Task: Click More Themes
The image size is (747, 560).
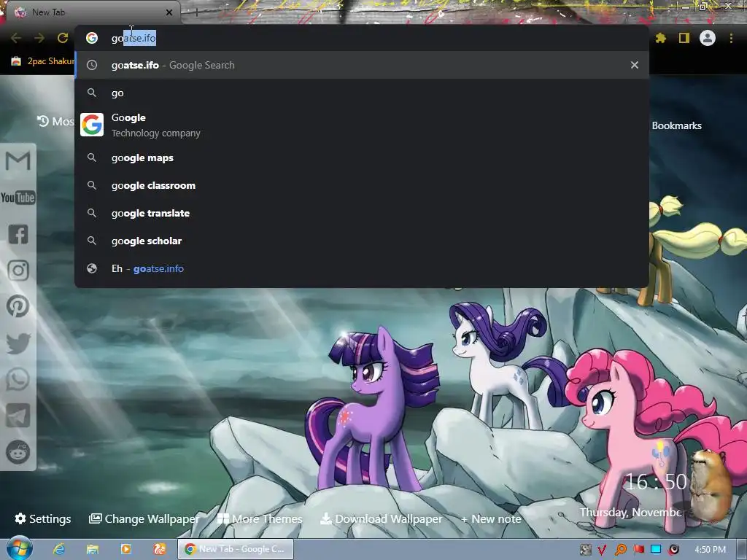Action: tap(260, 518)
